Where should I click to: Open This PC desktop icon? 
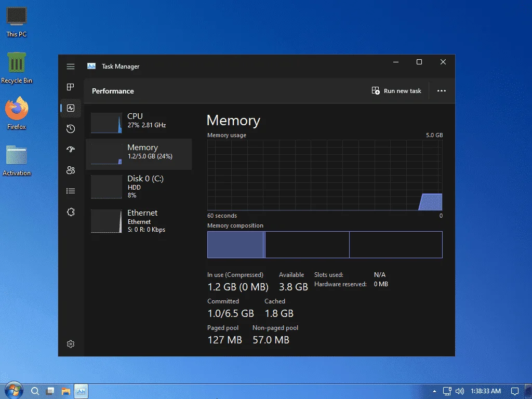[16, 22]
